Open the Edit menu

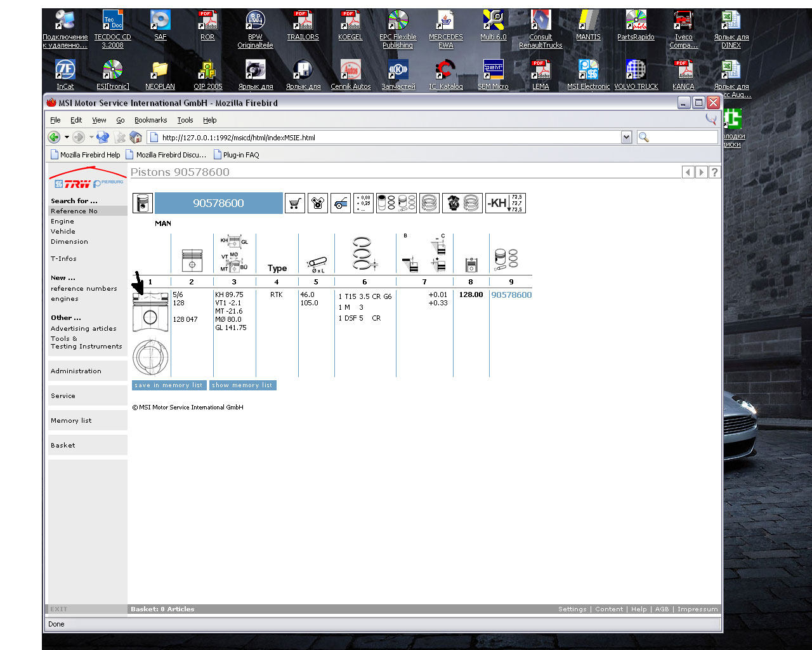click(x=76, y=120)
